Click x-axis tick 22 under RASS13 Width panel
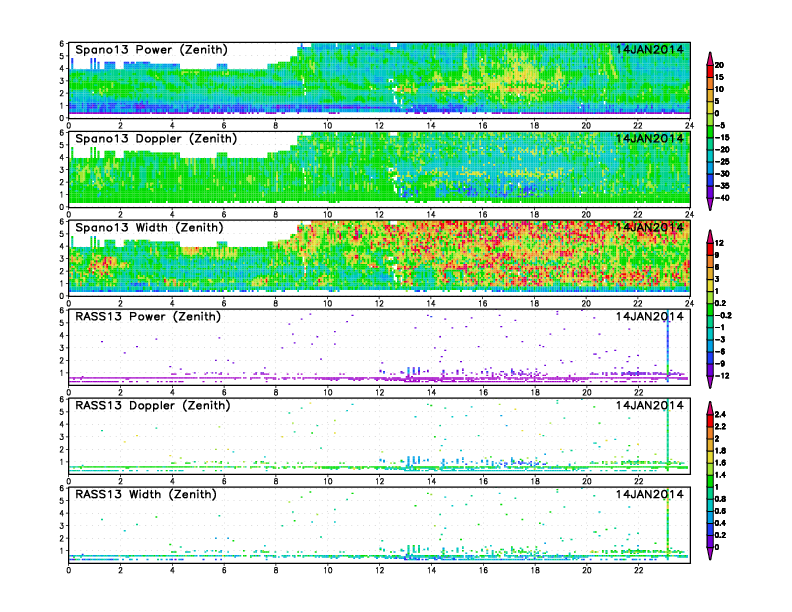 (638, 570)
